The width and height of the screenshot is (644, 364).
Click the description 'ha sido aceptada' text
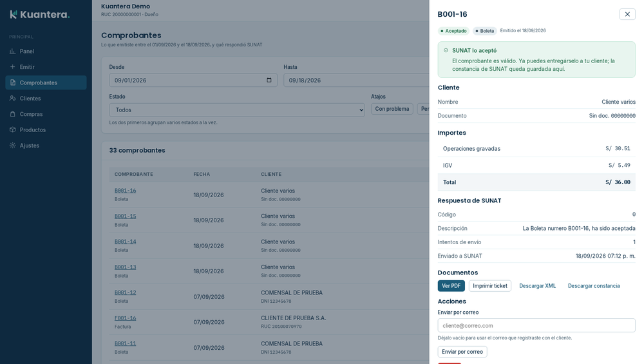tap(613, 229)
